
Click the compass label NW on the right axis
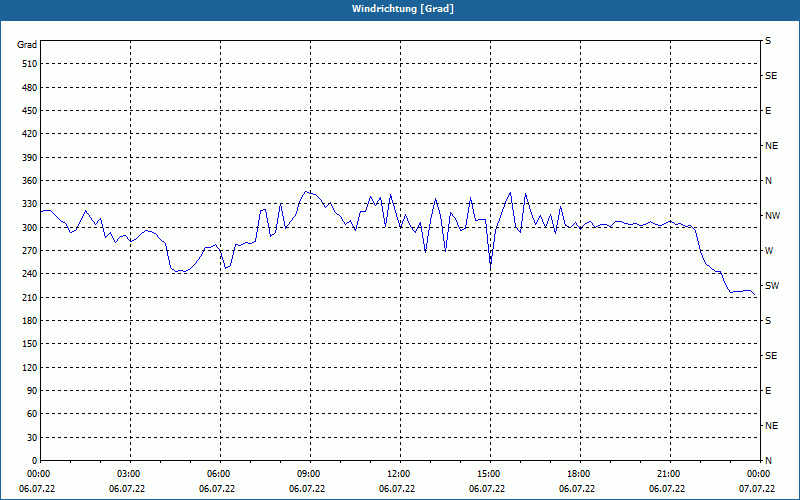[x=772, y=216]
